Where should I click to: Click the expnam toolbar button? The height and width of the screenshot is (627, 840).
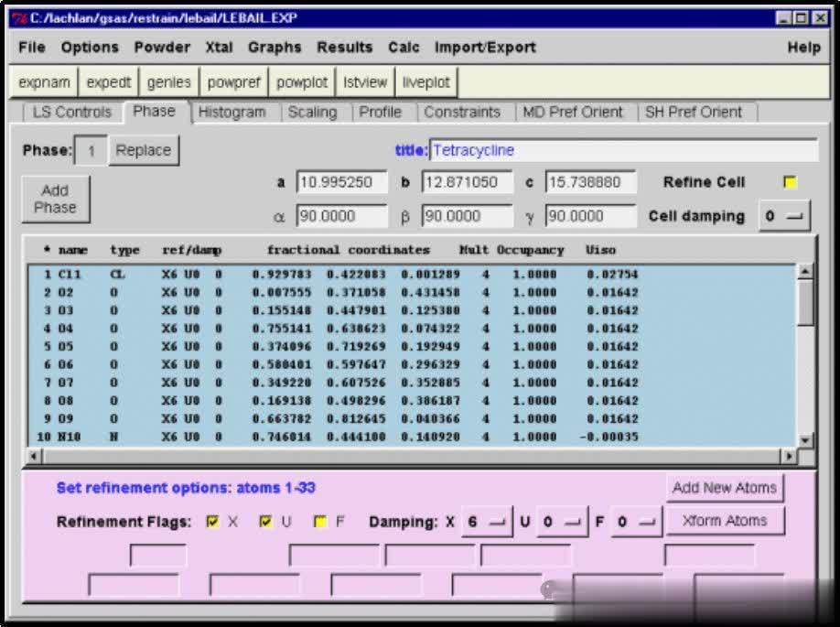(44, 82)
